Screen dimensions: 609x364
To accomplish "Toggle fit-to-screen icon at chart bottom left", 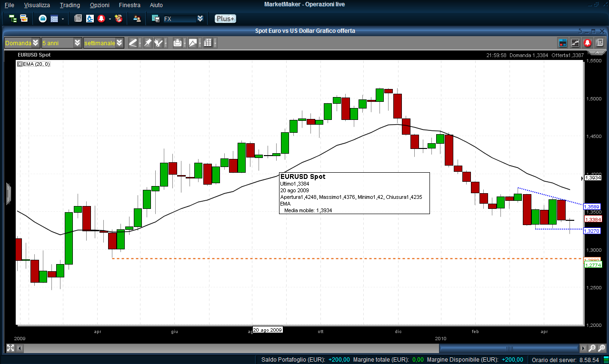I will [10, 348].
